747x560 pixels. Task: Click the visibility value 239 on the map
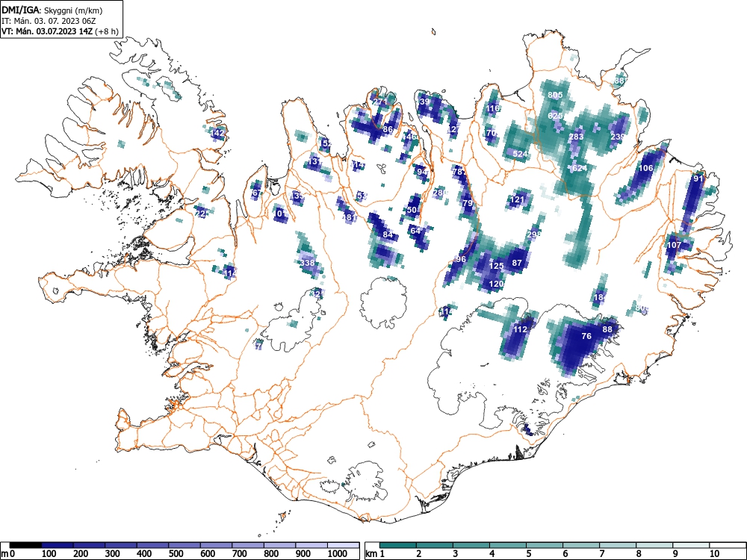point(618,137)
